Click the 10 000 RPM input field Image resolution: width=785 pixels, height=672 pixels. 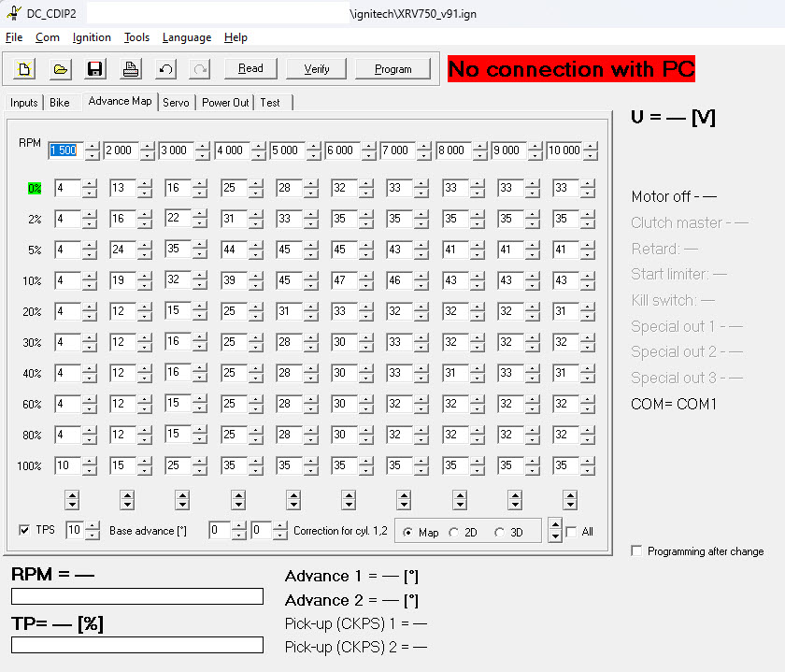(x=564, y=150)
